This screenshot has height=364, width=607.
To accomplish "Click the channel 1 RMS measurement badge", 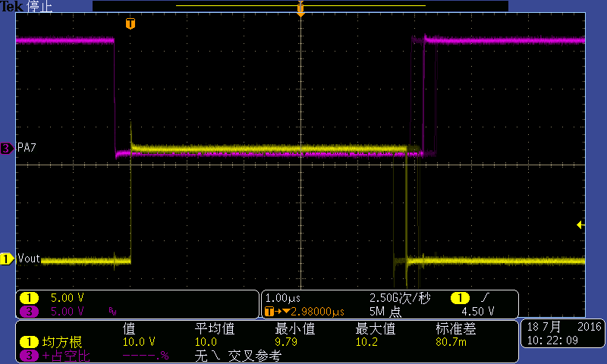I will click(x=29, y=342).
